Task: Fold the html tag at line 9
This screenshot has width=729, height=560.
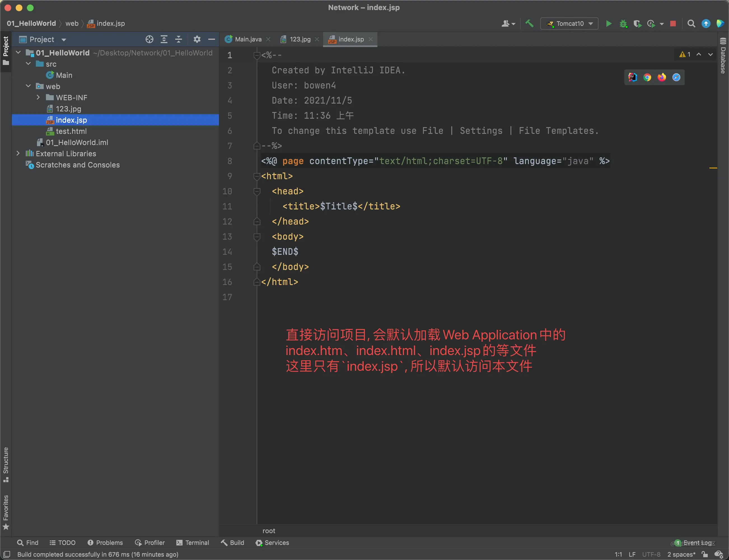Action: (256, 176)
